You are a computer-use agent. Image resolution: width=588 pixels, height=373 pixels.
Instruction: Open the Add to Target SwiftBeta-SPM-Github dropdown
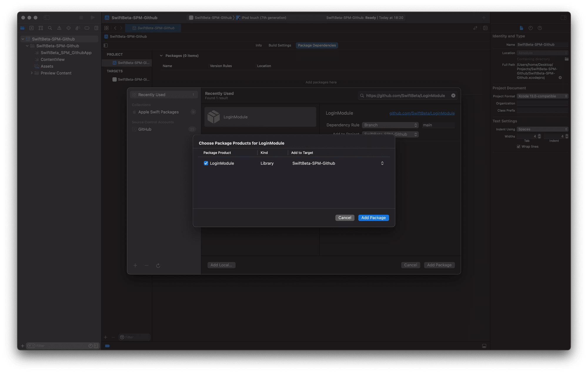click(338, 163)
